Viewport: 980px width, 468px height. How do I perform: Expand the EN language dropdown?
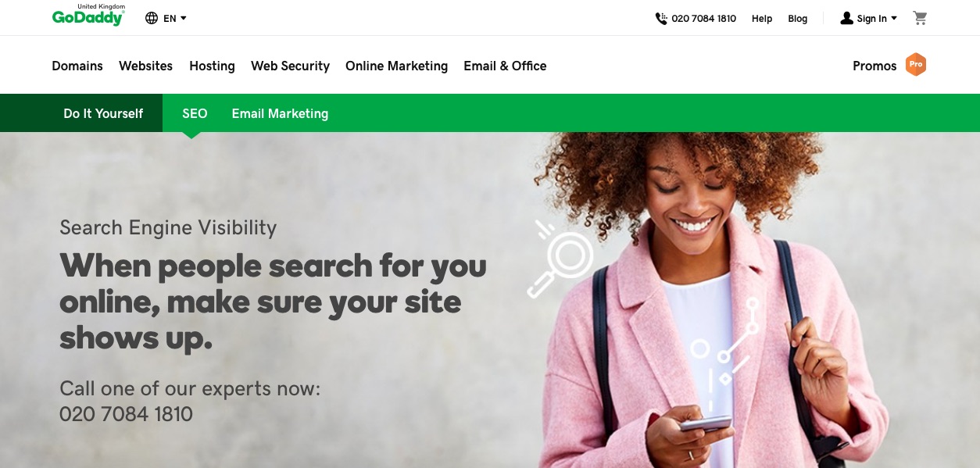pyautogui.click(x=176, y=18)
